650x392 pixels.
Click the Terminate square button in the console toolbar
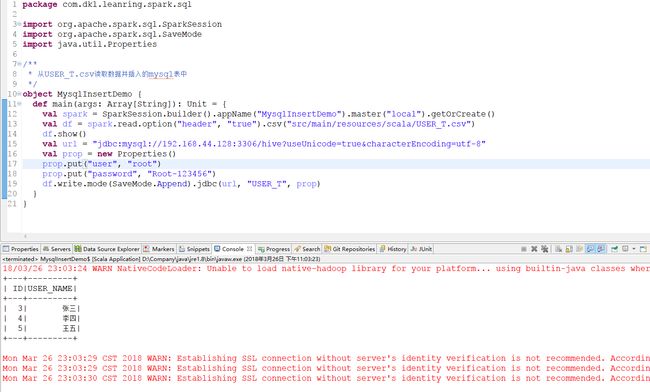coord(524,249)
